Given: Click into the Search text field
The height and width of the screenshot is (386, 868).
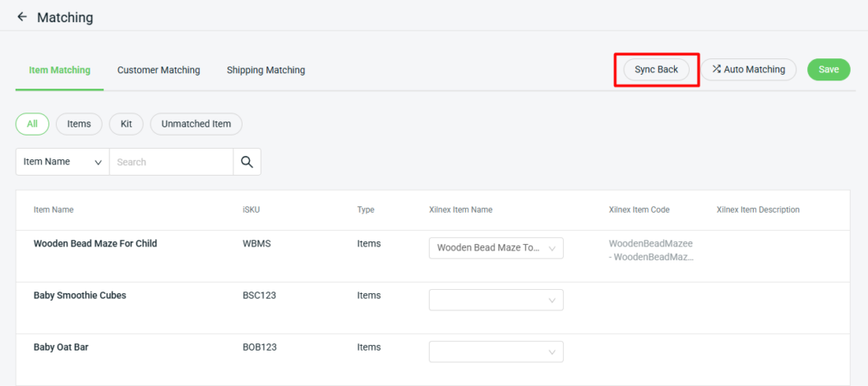Looking at the screenshot, I should tap(171, 162).
